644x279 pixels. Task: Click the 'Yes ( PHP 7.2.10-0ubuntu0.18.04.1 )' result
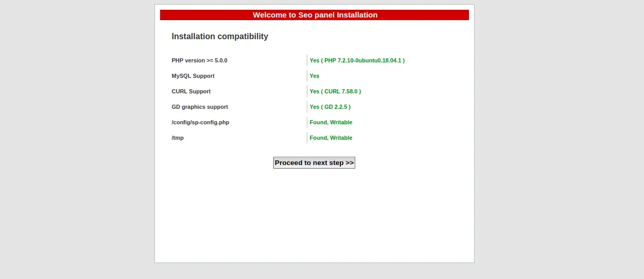pos(357,60)
